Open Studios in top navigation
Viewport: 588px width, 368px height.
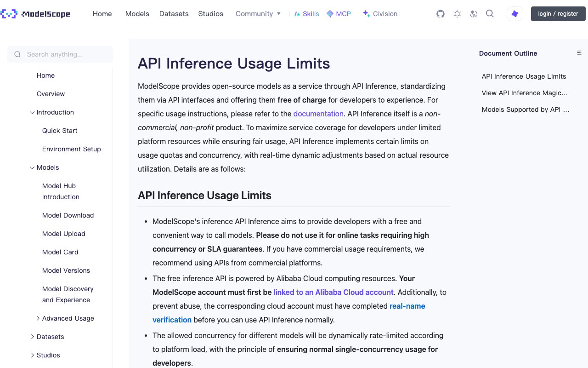211,14
